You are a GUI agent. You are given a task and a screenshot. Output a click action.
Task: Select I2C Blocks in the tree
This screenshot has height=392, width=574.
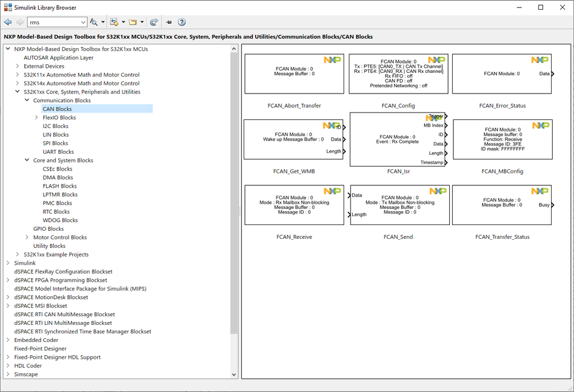pyautogui.click(x=55, y=126)
